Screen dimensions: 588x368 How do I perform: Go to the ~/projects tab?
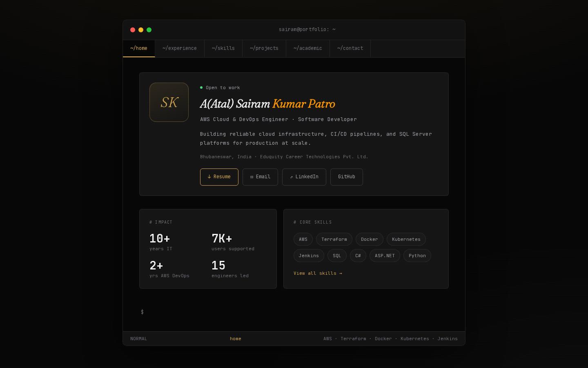(x=264, y=49)
